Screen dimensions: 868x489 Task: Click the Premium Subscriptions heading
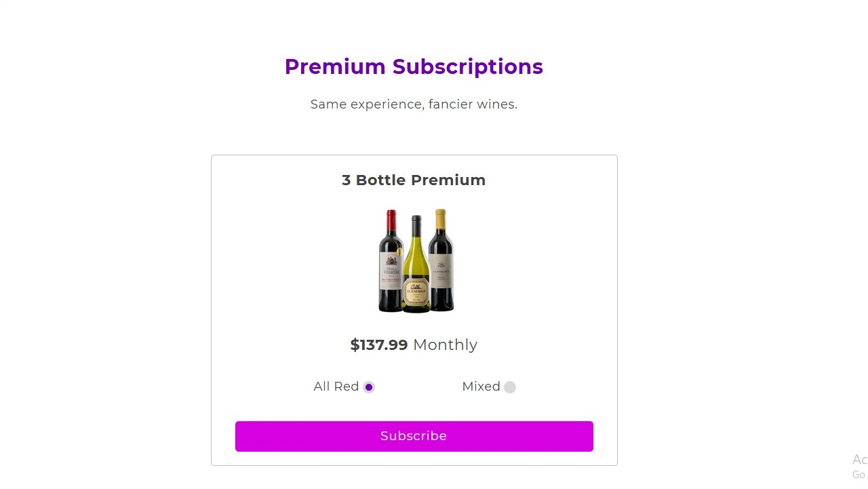pyautogui.click(x=414, y=66)
